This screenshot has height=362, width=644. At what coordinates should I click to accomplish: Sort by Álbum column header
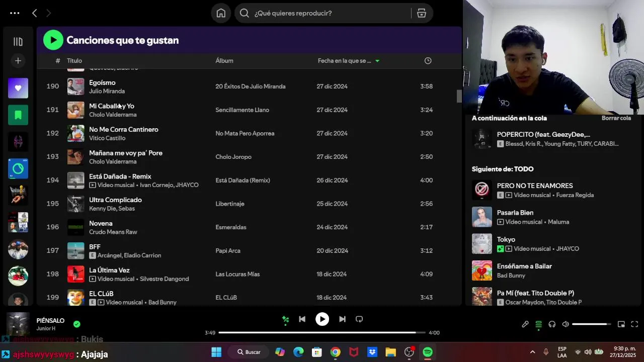[x=224, y=61]
